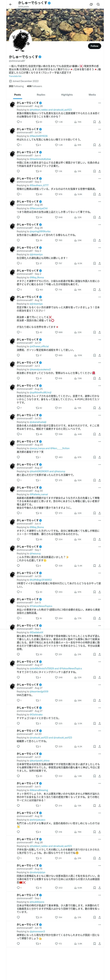This screenshot has height=980, width=110.
Task: Click the search magnifier icon in header
Action: coord(98,4)
